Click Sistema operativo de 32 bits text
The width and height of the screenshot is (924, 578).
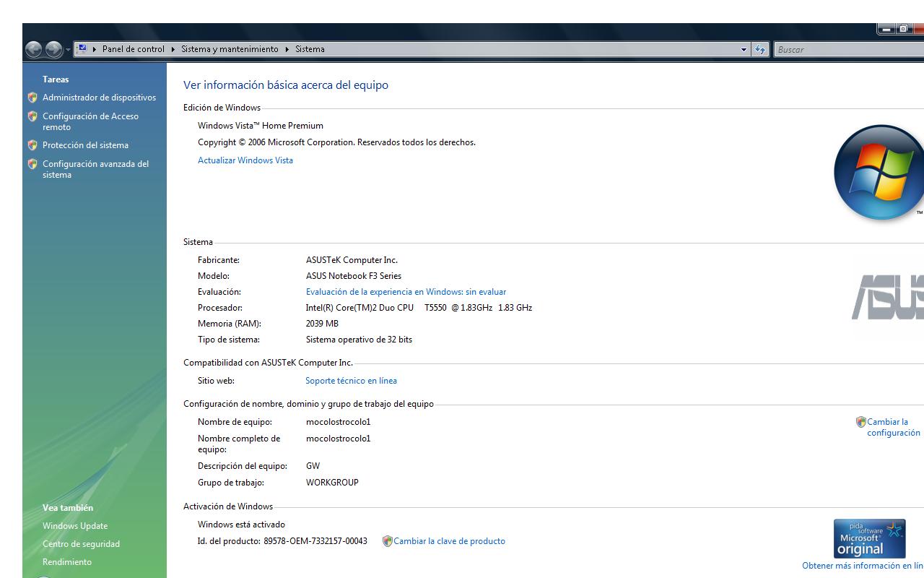point(359,340)
